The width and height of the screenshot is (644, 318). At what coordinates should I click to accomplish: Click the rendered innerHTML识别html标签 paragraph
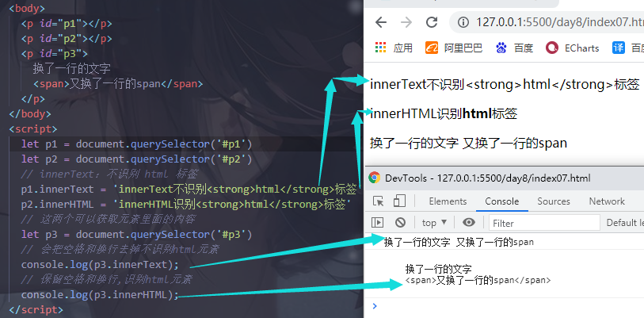pos(444,113)
